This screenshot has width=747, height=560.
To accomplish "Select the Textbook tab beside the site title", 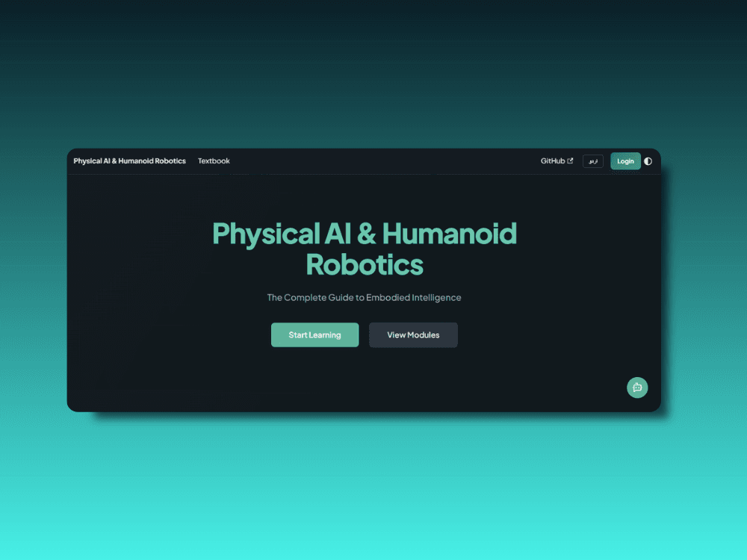I will click(x=214, y=161).
